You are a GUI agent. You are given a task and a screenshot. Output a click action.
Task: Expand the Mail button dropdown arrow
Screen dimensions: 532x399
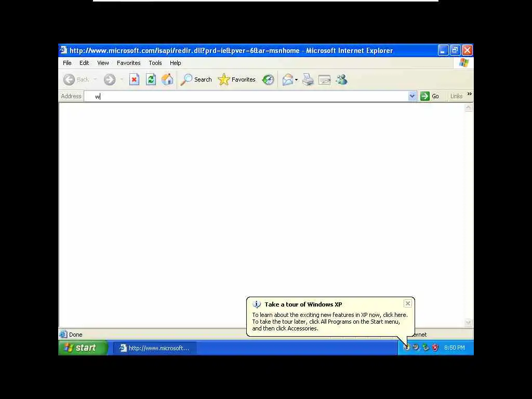click(297, 79)
